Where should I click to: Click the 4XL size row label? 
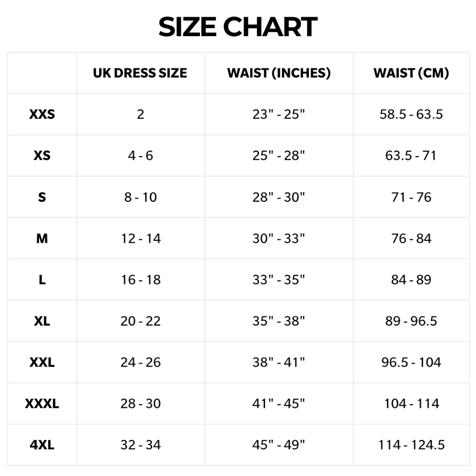[42, 445]
